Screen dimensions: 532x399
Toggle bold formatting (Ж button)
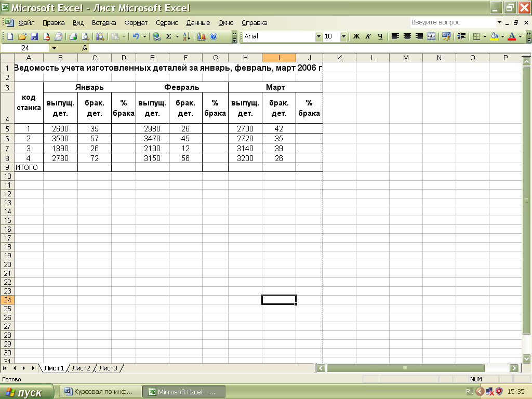(356, 36)
